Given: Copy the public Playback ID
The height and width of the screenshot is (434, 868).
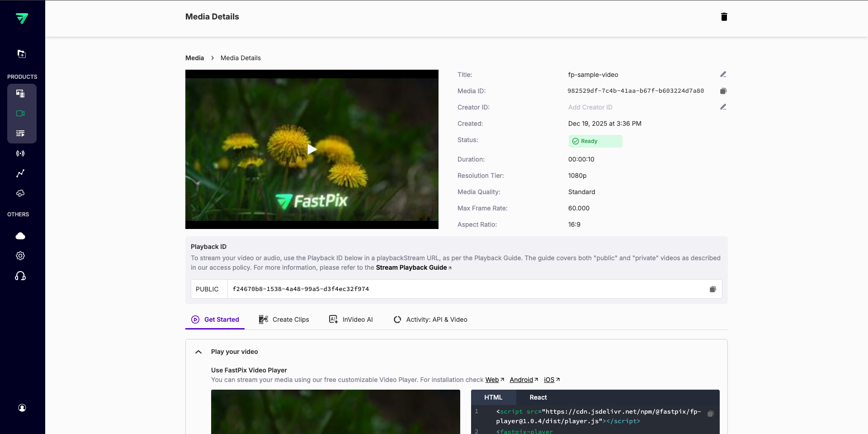Looking at the screenshot, I should pos(712,289).
